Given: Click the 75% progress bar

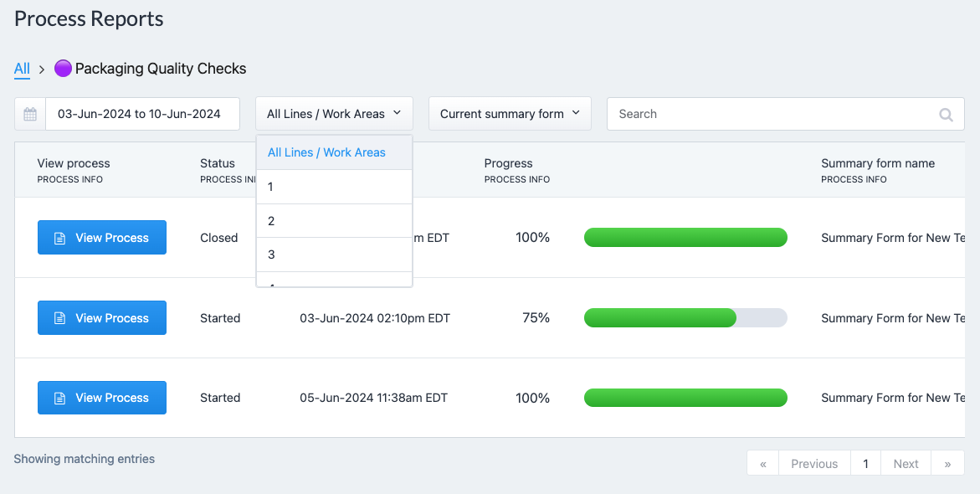Looking at the screenshot, I should pos(685,317).
